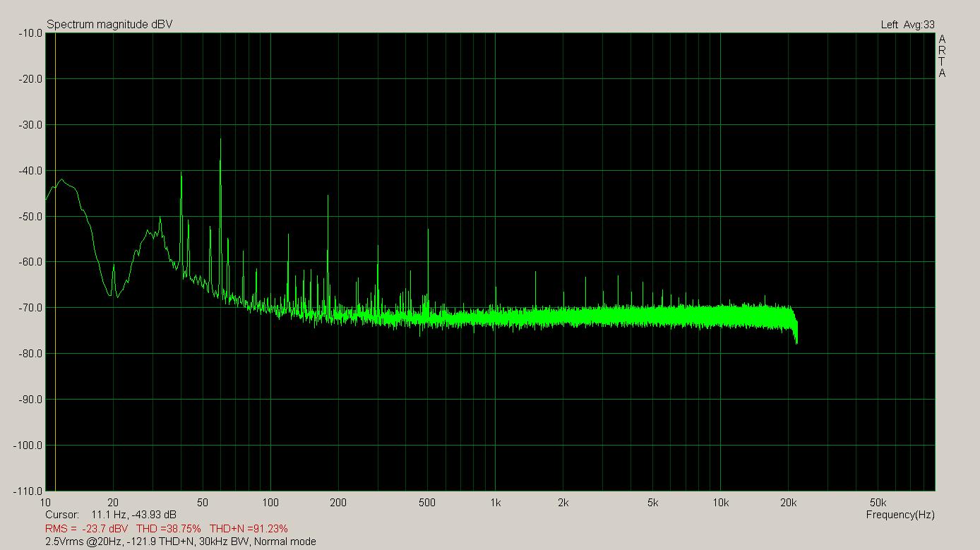
Task: Click the '-20.0' y-axis label
Action: pos(30,78)
